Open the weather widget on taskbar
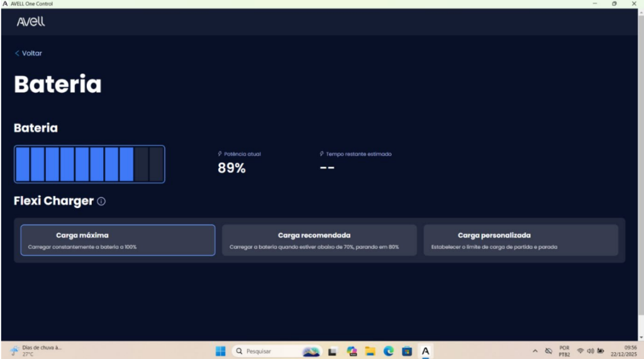 36,351
